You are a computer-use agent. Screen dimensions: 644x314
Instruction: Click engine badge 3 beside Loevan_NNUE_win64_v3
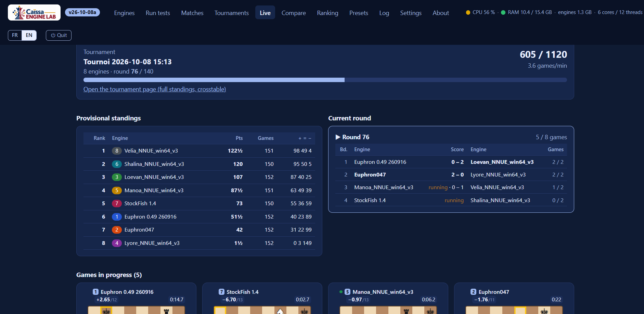(117, 177)
